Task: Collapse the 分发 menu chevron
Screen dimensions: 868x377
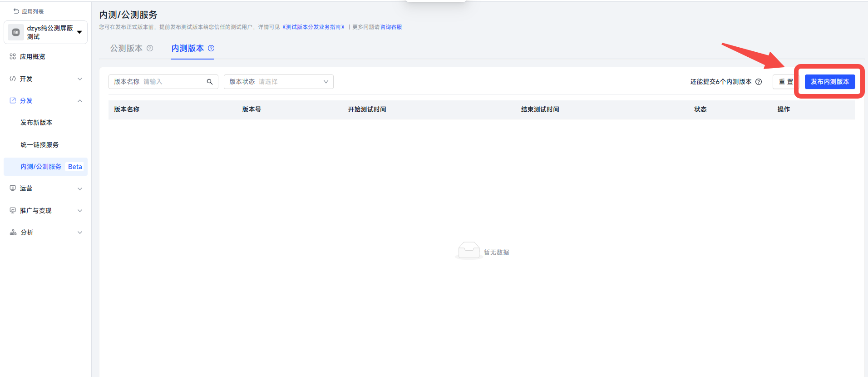Action: tap(80, 101)
